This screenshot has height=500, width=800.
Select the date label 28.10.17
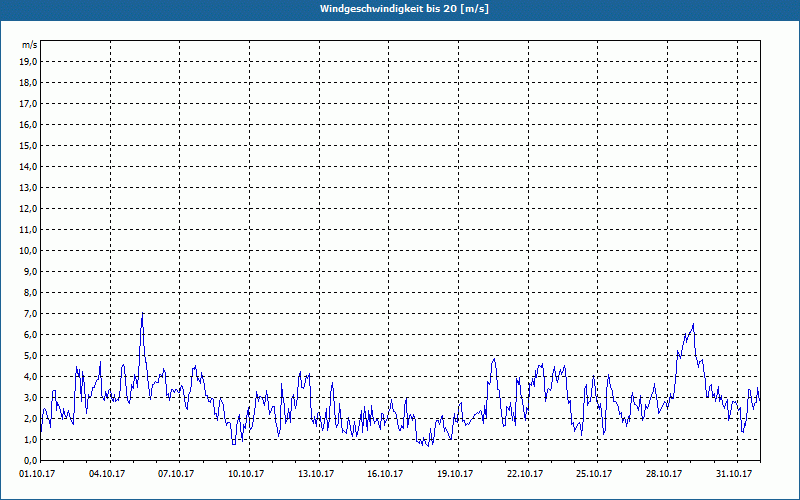click(664, 474)
